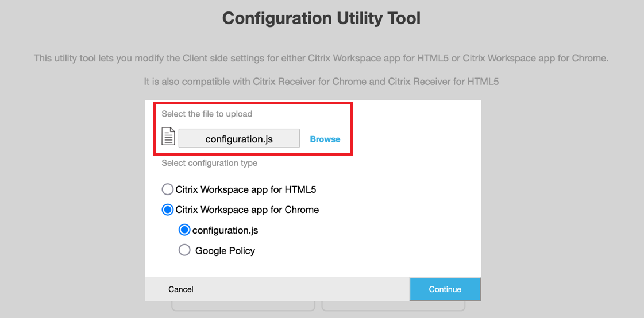Click the "Citrix Workspace app for Chrome" label text

[x=247, y=210]
